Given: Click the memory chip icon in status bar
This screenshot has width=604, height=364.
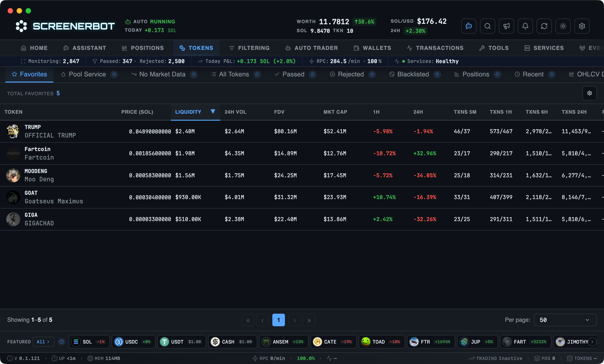Looking at the screenshot, I should 90,358.
